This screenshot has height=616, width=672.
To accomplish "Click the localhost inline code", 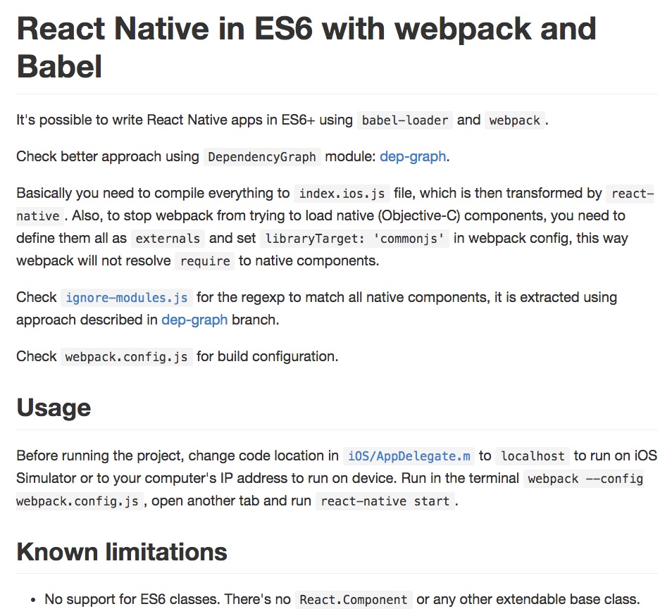I will [533, 455].
